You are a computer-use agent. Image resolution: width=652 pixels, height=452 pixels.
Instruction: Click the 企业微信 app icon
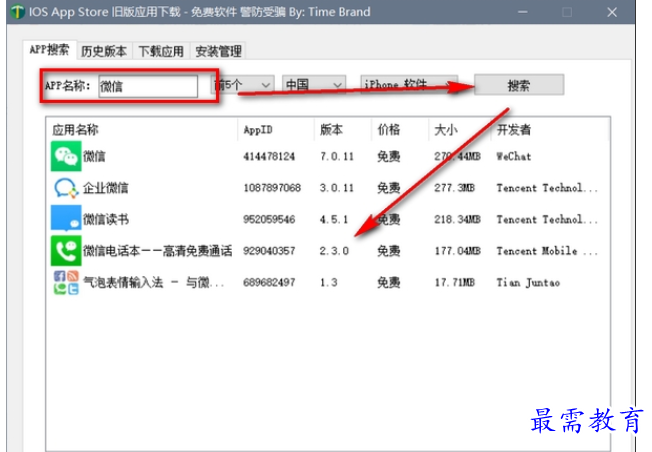pyautogui.click(x=66, y=188)
